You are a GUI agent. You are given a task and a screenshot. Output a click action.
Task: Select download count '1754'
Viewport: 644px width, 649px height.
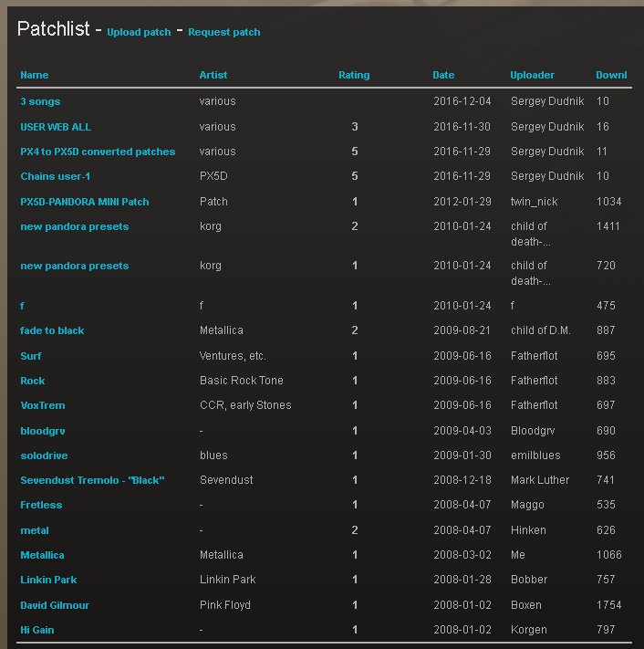click(x=608, y=605)
